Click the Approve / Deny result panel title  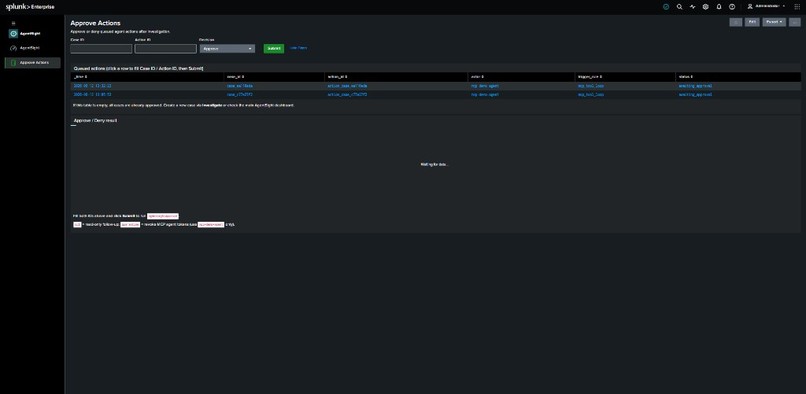point(96,120)
